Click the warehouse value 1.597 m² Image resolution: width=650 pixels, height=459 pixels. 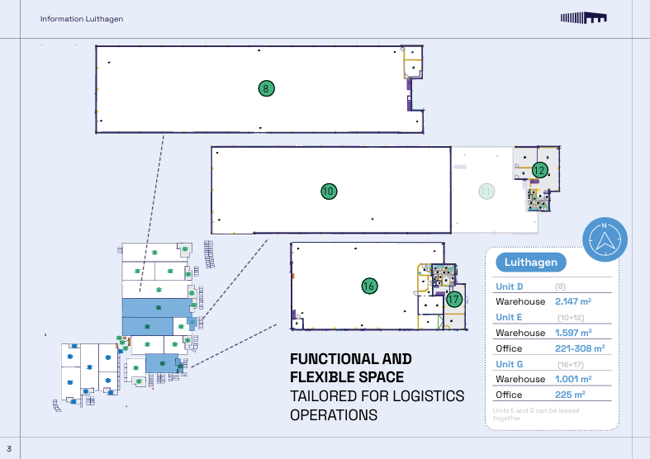[x=573, y=333]
